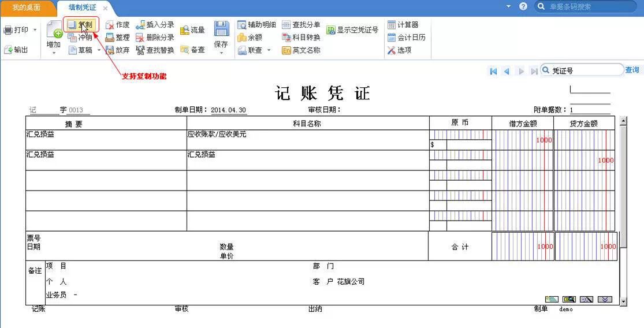The height and width of the screenshot is (328, 644).
Task: Expand the 联查 (Linked query) dropdown arrow
Action: [x=269, y=50]
